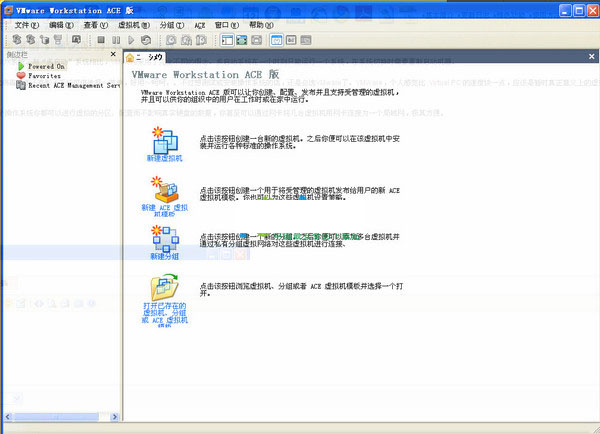The image size is (600, 434).
Task: Toggle the sidebar show/hide toolbar icon
Action: click(227, 40)
